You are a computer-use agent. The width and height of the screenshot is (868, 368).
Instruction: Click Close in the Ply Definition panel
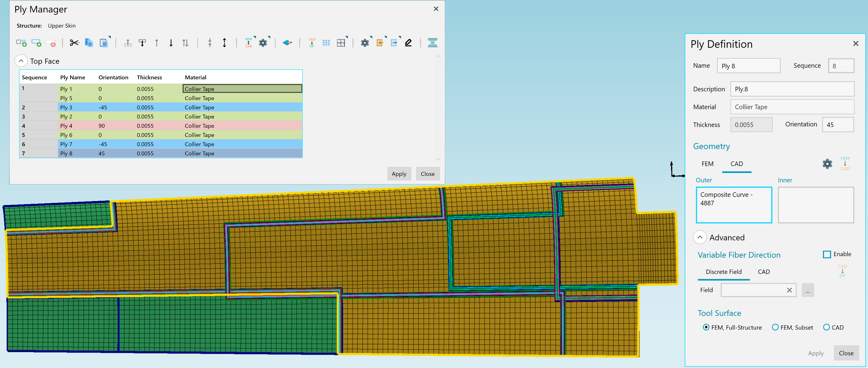[846, 353]
